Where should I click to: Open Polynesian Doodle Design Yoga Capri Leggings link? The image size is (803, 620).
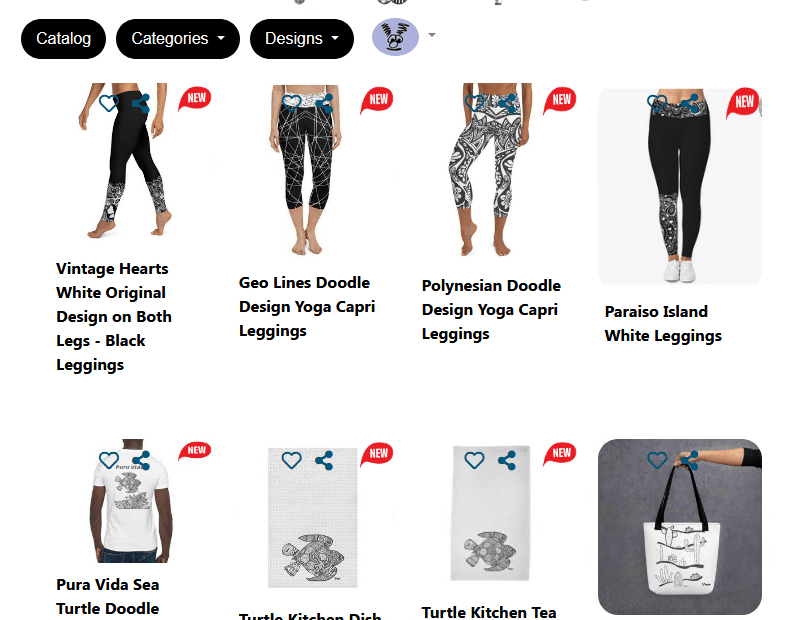491,310
